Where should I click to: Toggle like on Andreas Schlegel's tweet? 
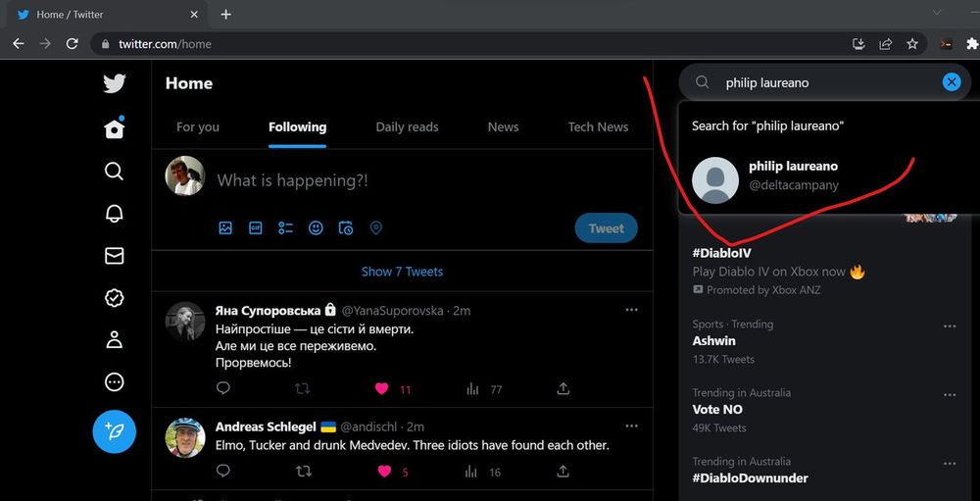click(x=383, y=471)
